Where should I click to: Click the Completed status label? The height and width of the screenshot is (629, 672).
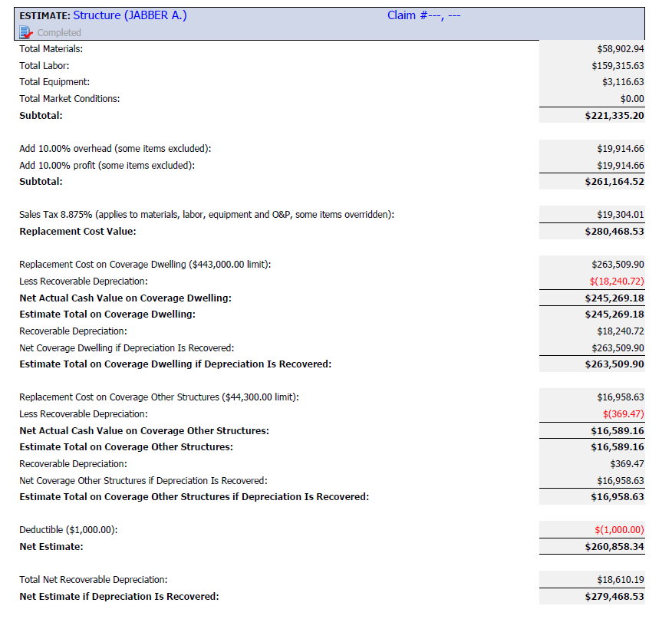59,32
